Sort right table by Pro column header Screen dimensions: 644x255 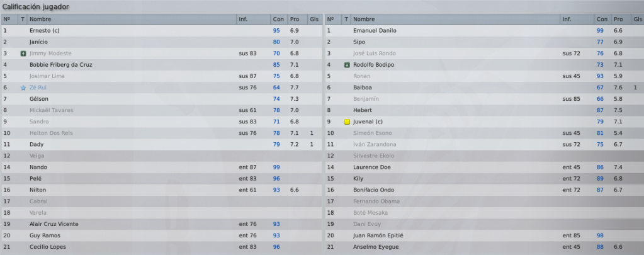618,20
